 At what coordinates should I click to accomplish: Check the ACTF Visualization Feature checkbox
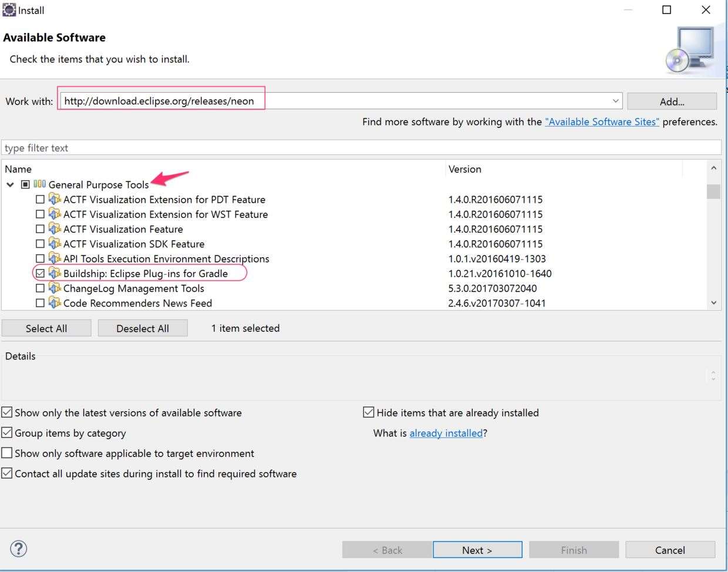point(40,229)
